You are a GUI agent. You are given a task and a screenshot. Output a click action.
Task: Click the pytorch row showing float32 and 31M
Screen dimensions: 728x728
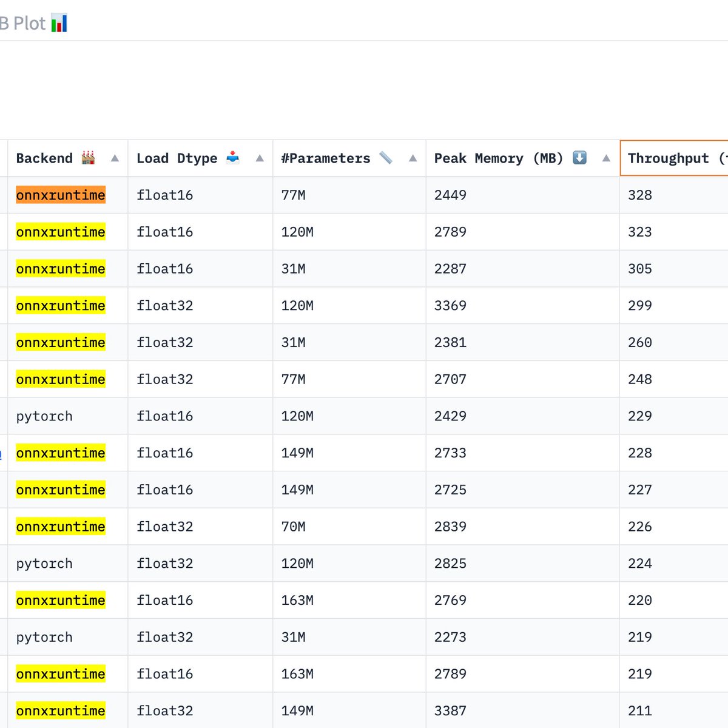(x=44, y=637)
